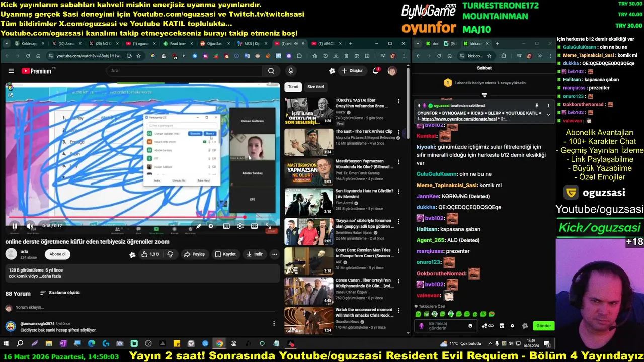
Task: Open more actions menu beside İndir
Action: coord(275,254)
